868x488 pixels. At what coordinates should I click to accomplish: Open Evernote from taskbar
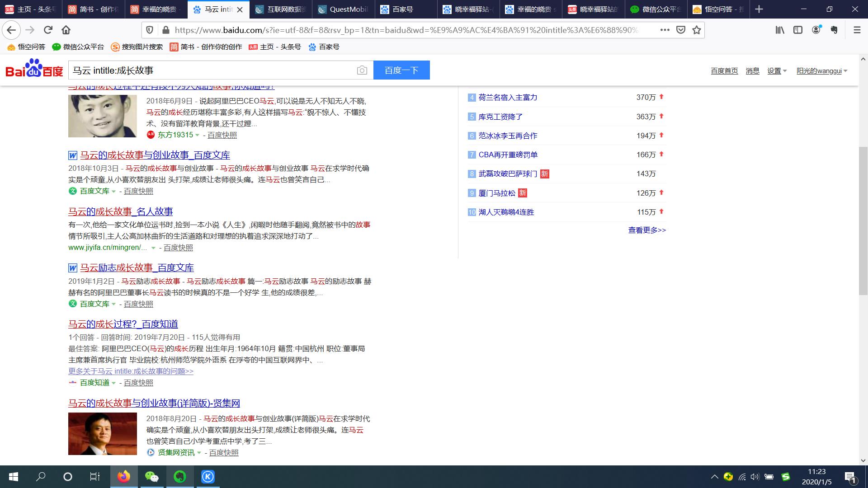pos(180,477)
